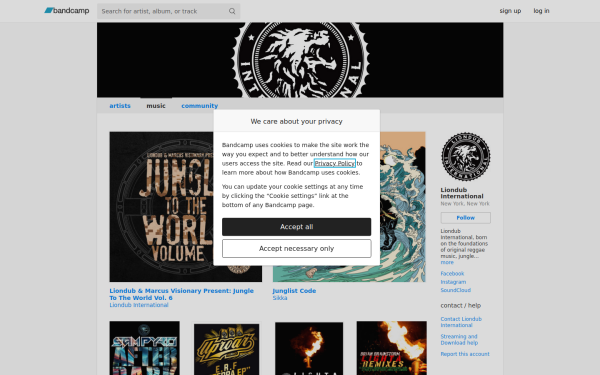600x375 pixels.
Task: Click the Bandcamp logo
Action: (x=67, y=11)
